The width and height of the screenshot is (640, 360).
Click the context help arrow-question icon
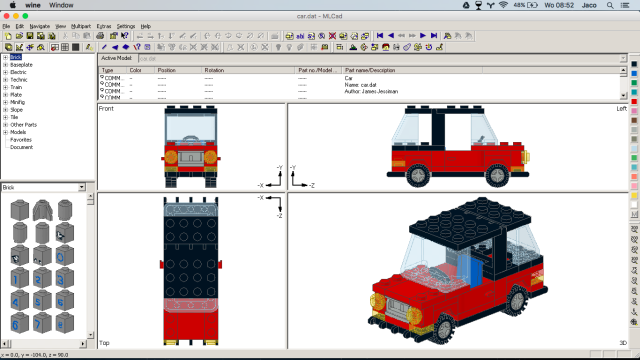[124, 36]
